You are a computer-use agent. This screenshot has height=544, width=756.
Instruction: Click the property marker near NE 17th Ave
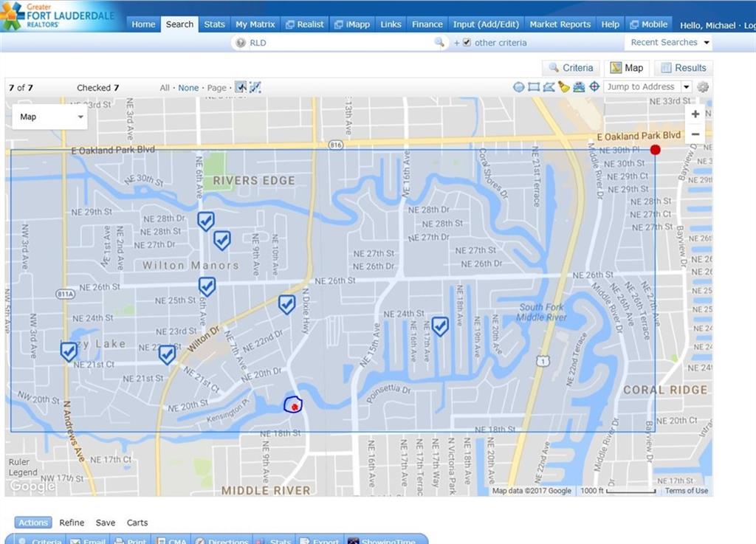pyautogui.click(x=440, y=326)
